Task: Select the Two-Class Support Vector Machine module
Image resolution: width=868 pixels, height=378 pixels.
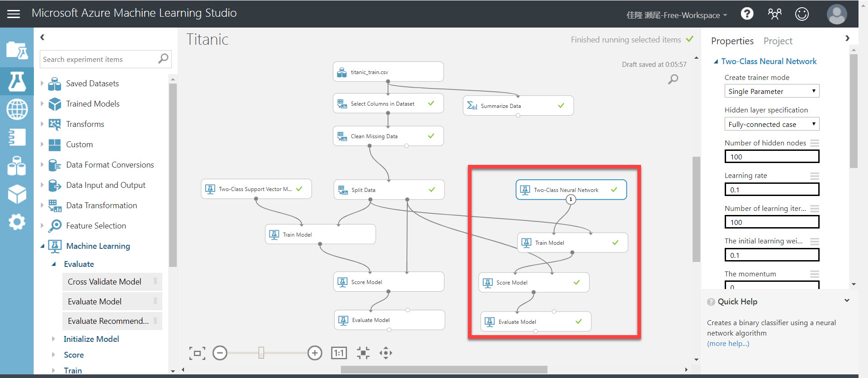Action: 256,189
